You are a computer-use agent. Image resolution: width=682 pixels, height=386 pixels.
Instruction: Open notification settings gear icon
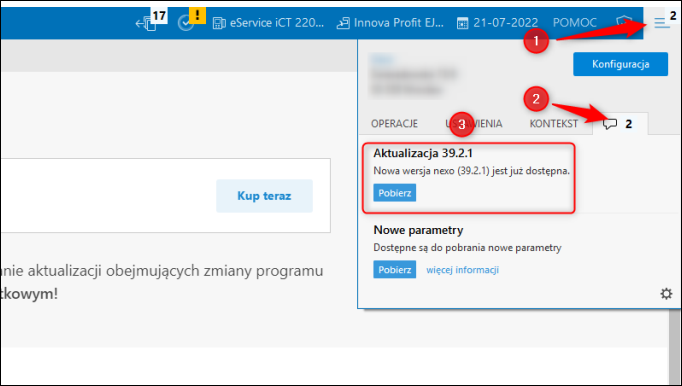click(x=666, y=294)
